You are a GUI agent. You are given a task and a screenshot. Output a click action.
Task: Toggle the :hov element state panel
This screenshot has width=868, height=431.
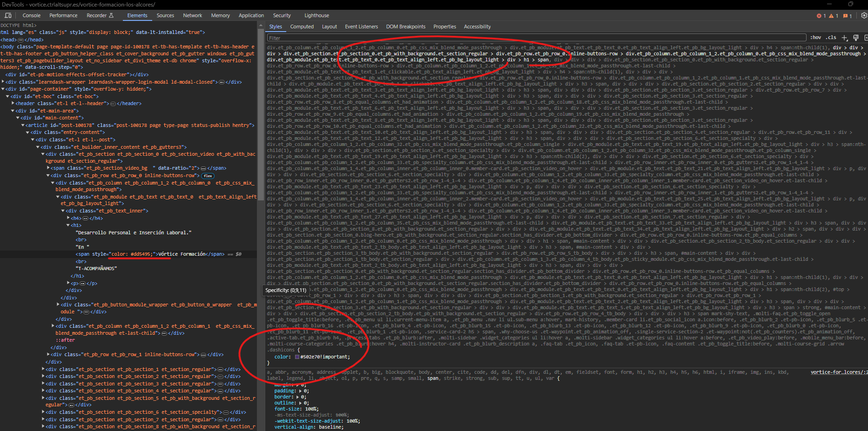tap(816, 38)
